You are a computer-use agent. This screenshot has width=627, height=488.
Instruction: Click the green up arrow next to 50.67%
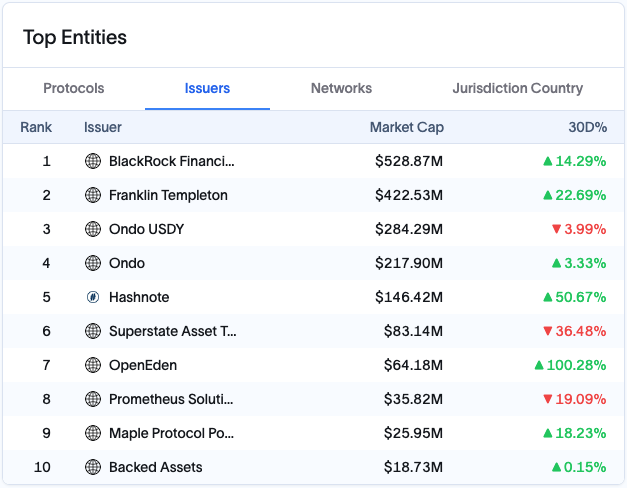548,297
